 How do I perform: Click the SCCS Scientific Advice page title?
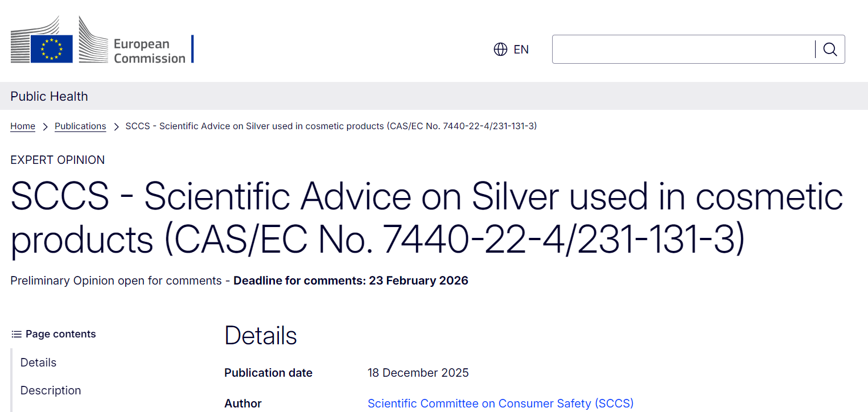pyautogui.click(x=426, y=218)
